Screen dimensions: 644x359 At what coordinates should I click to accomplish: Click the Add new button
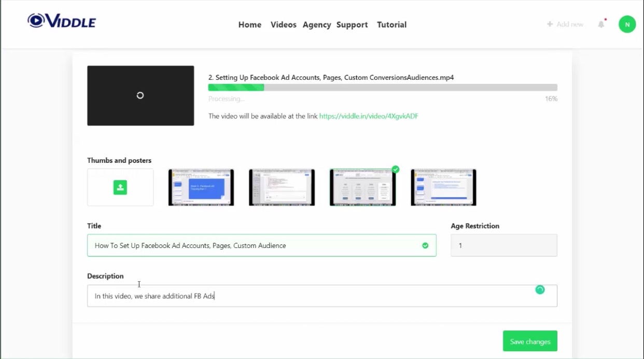pyautogui.click(x=565, y=24)
